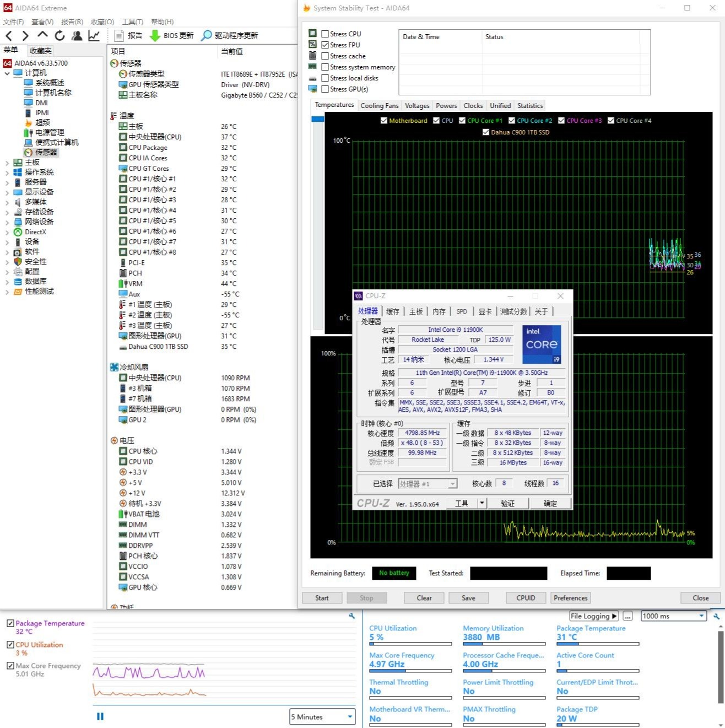Switch to the Statistics tab

click(x=530, y=106)
